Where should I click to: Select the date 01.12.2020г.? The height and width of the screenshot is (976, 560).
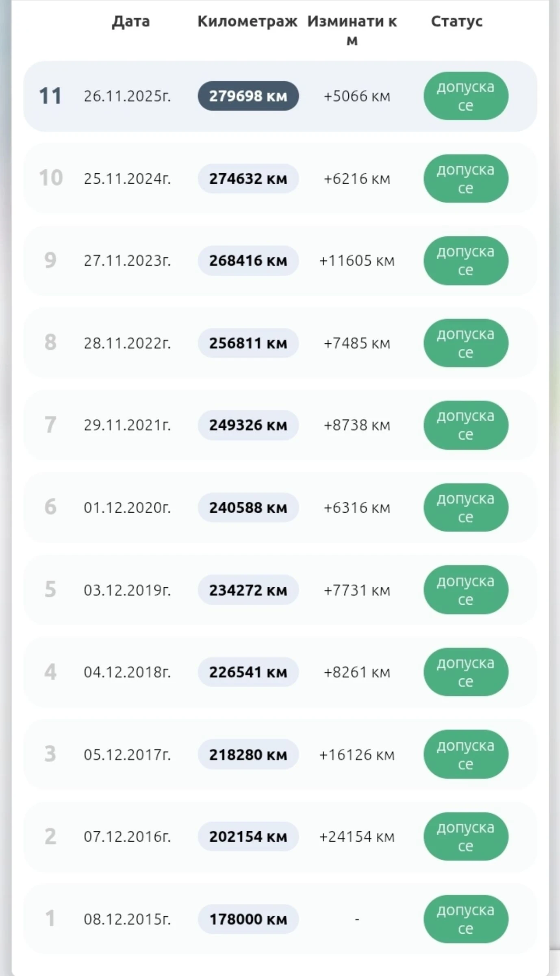point(127,508)
